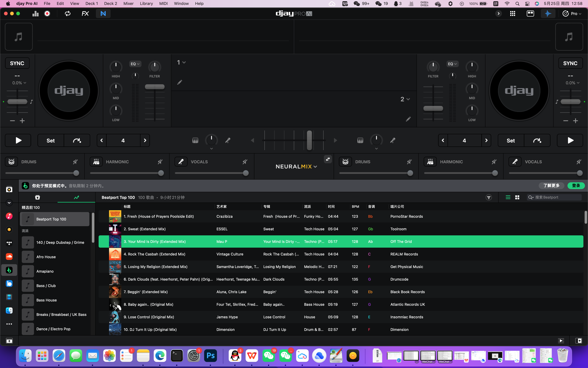The width and height of the screenshot is (588, 368).
Task: Open the FX panel
Action: pyautogui.click(x=85, y=14)
